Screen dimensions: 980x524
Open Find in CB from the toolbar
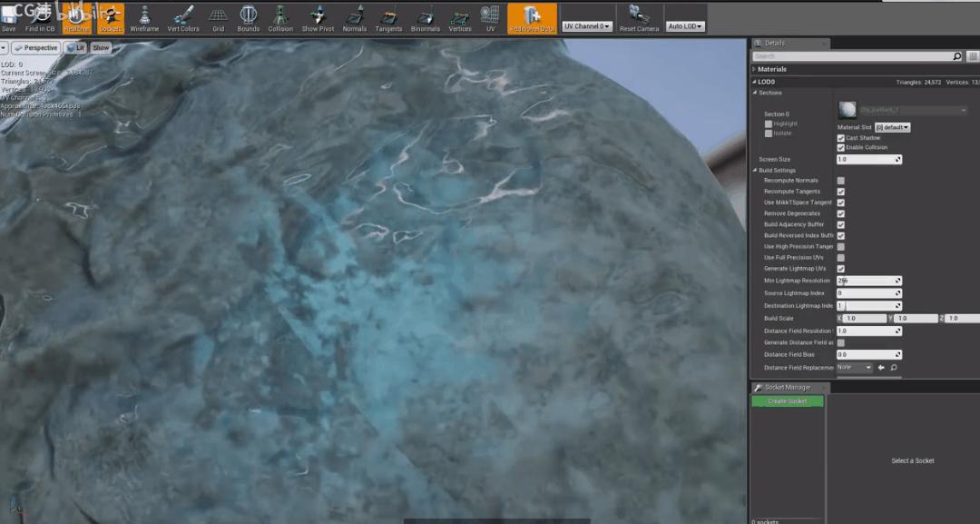tap(40, 18)
